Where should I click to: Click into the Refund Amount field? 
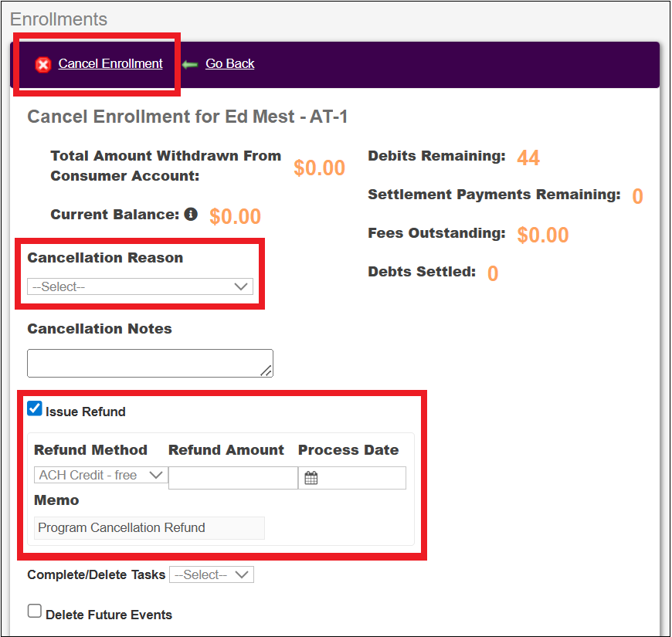(x=232, y=479)
